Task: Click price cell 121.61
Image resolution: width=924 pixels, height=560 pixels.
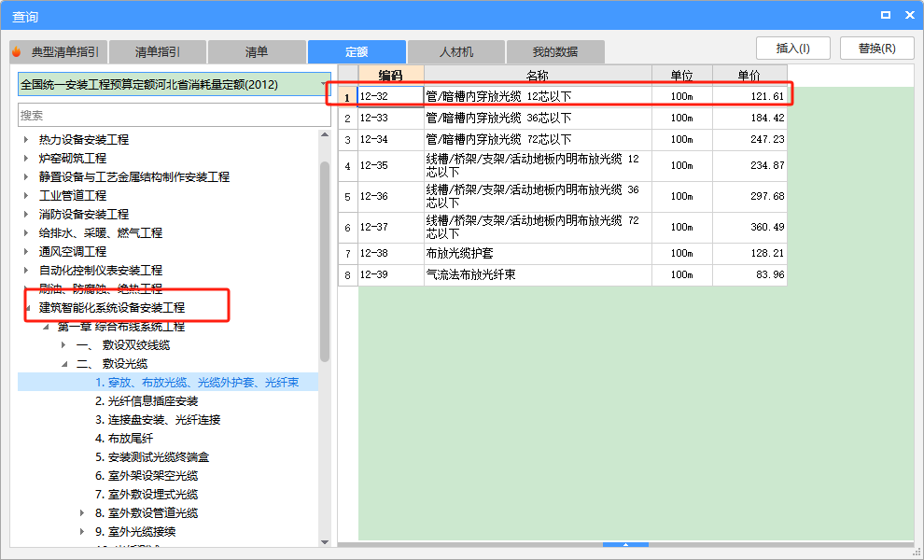Action: click(x=749, y=97)
